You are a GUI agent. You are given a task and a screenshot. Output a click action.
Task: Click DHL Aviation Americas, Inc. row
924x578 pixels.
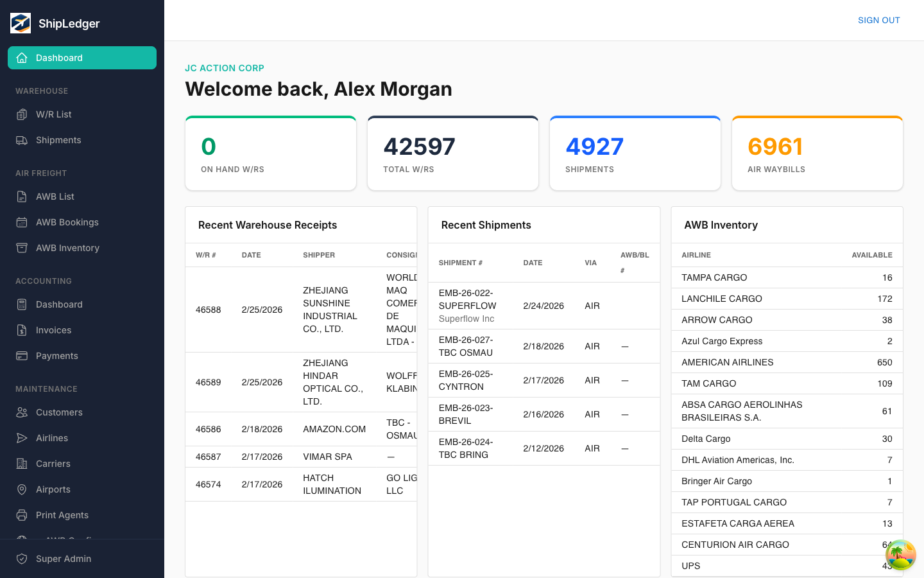(x=787, y=460)
